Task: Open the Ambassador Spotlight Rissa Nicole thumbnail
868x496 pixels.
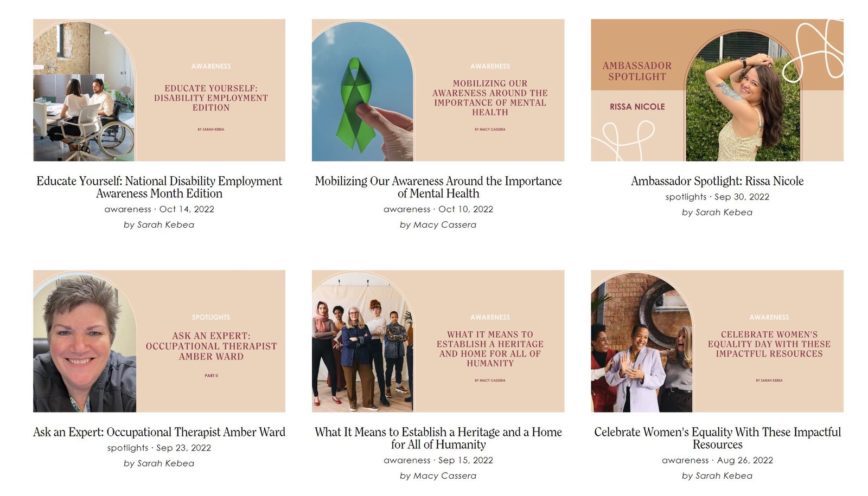Action: [x=717, y=90]
